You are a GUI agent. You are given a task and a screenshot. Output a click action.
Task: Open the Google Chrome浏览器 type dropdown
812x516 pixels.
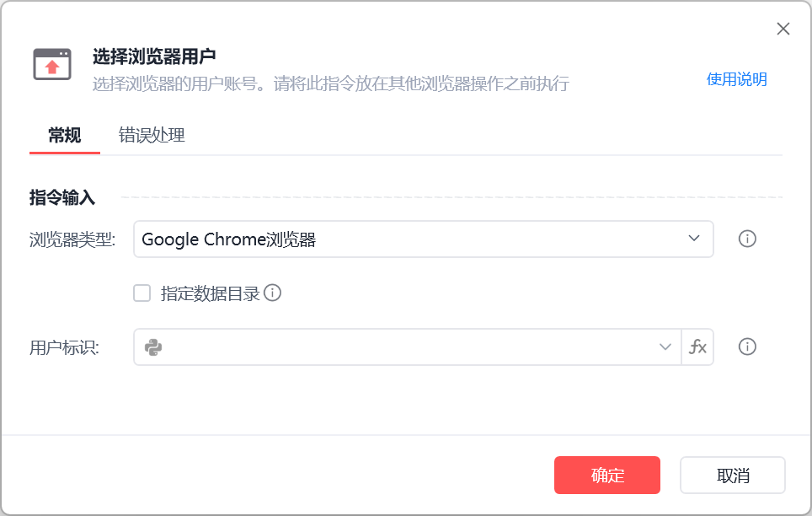413,239
